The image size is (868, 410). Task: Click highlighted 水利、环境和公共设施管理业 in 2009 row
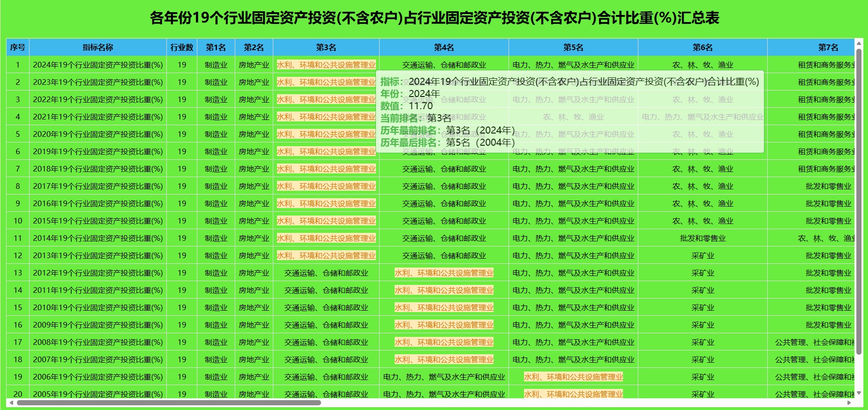(x=444, y=325)
